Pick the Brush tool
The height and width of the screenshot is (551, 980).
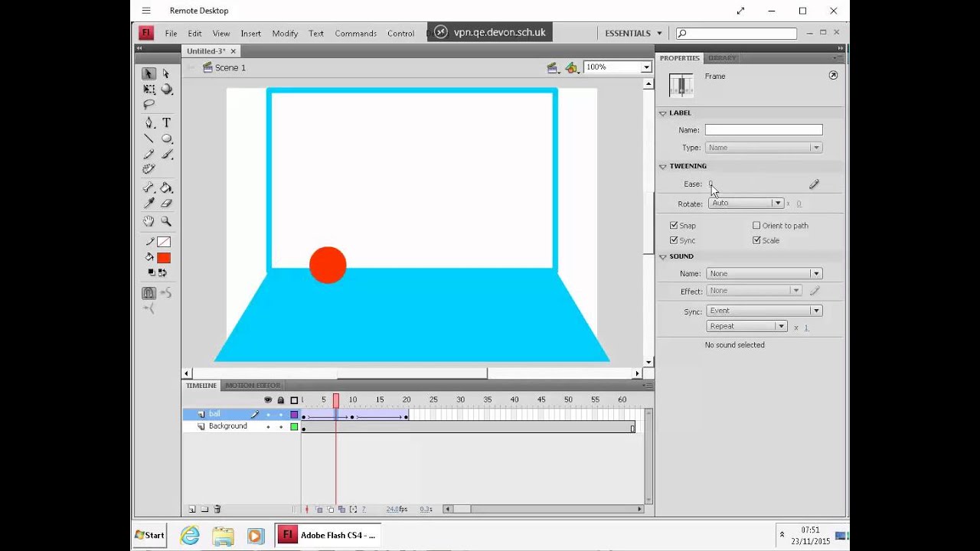tap(166, 154)
